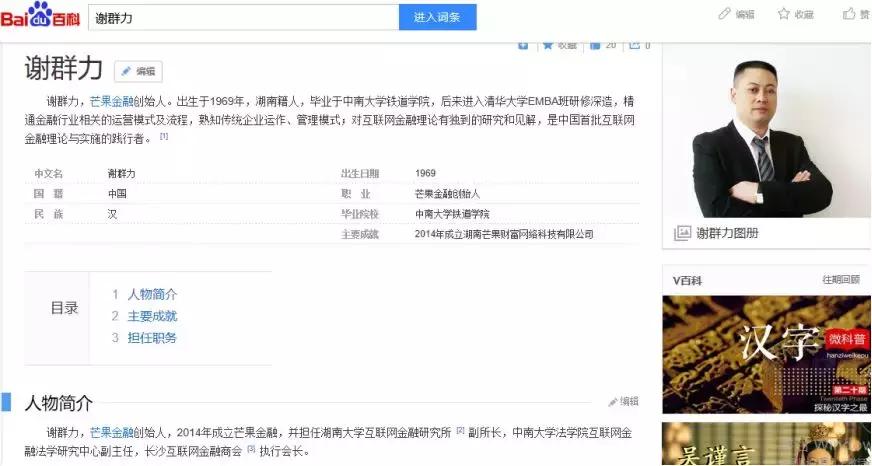Open the 芒果金融 link in 人物简介 section
This screenshot has width=872, height=466.
(x=111, y=433)
